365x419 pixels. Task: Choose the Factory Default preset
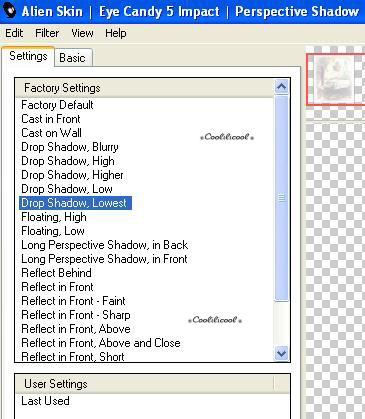click(x=57, y=105)
